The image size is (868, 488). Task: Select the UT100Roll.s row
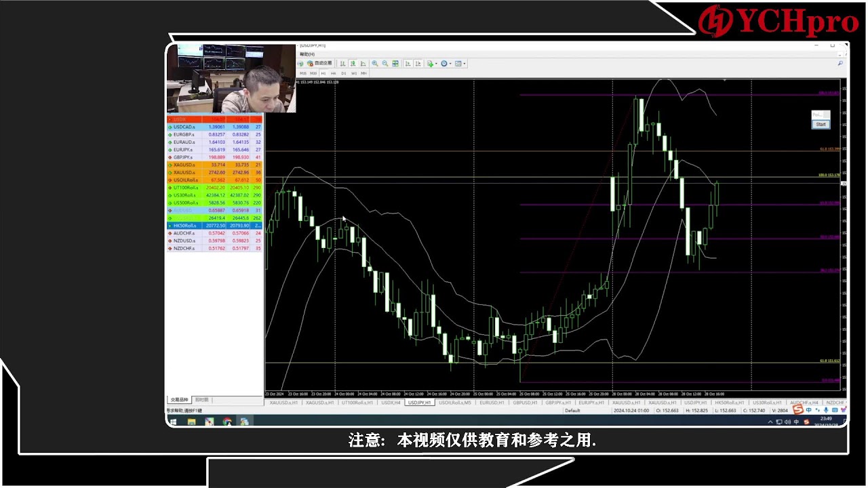coord(214,188)
